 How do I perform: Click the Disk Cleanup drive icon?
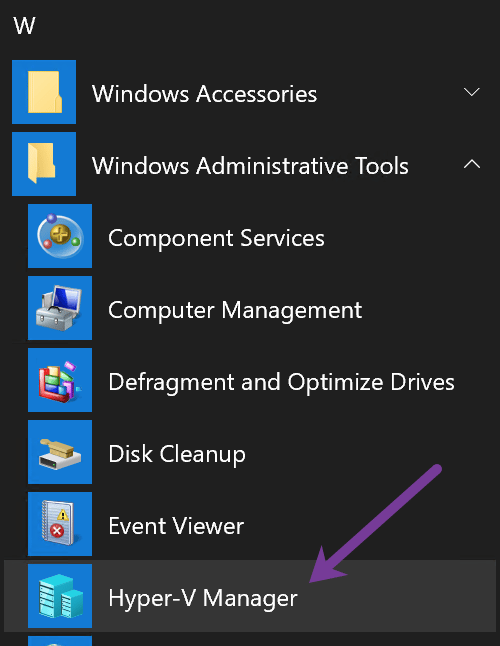(x=60, y=452)
